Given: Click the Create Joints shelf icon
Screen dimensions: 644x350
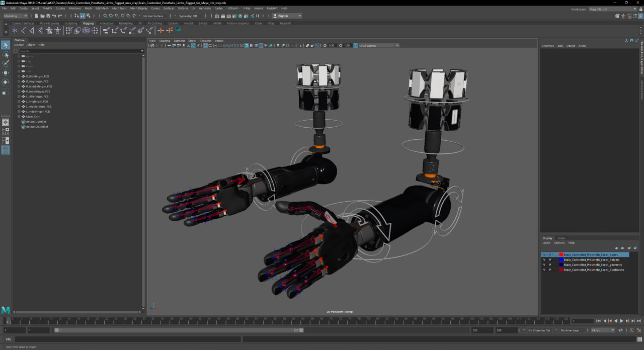Looking at the screenshot, I should point(24,30).
